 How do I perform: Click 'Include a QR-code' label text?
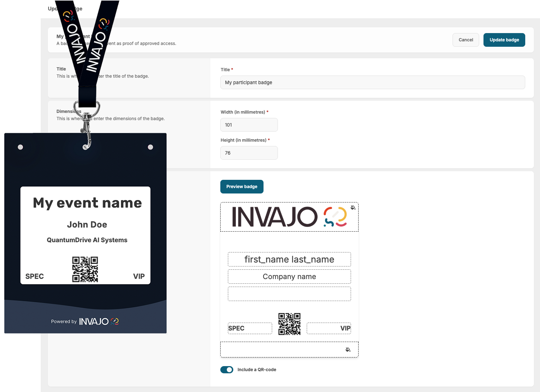pos(257,370)
